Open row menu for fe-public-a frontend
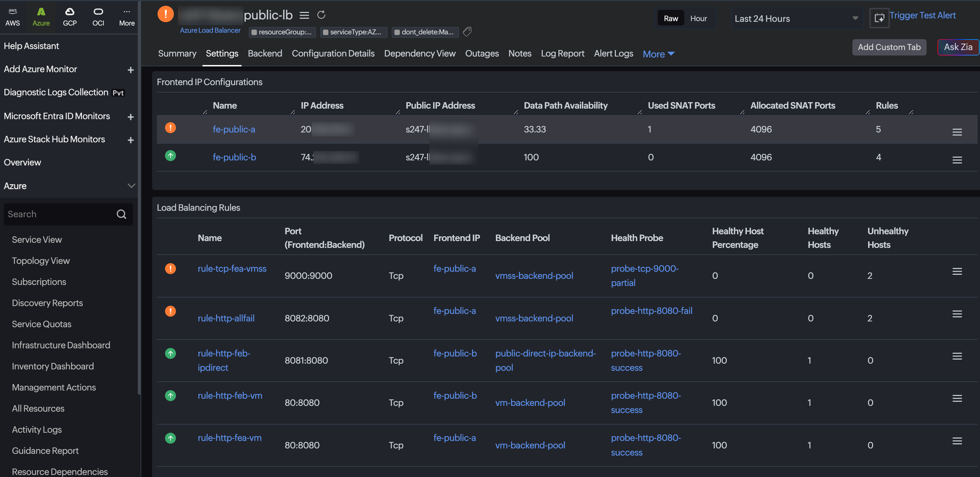The image size is (980, 477). pyautogui.click(x=957, y=132)
